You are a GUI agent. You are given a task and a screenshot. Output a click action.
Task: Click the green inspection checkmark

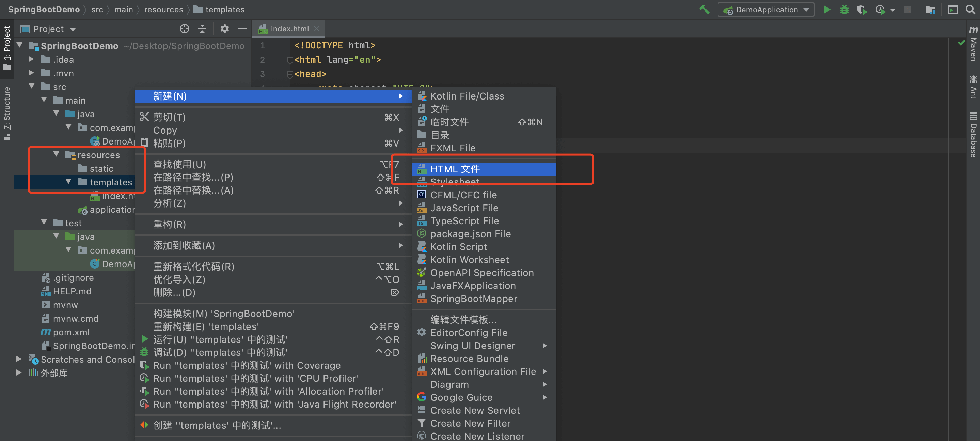pyautogui.click(x=961, y=43)
